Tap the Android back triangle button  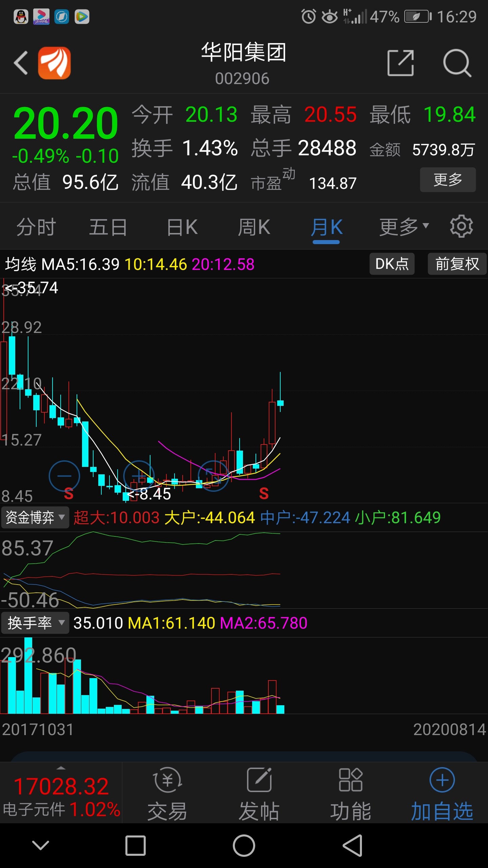pyautogui.click(x=352, y=846)
